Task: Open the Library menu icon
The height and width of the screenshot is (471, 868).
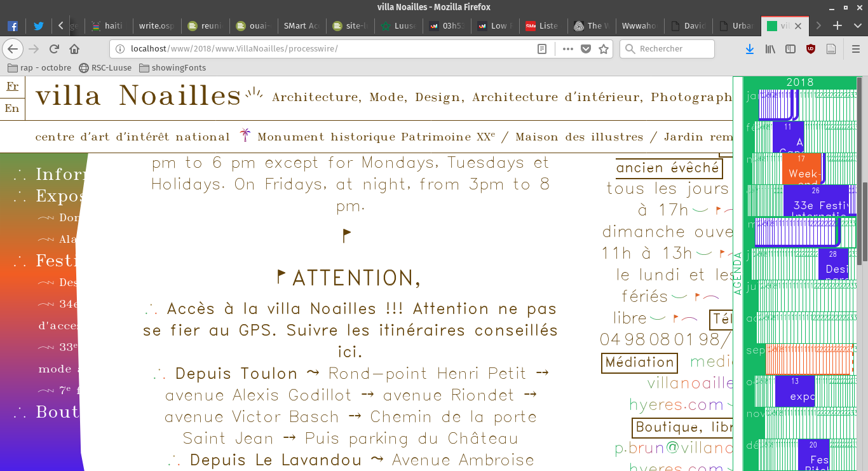Action: click(x=770, y=49)
